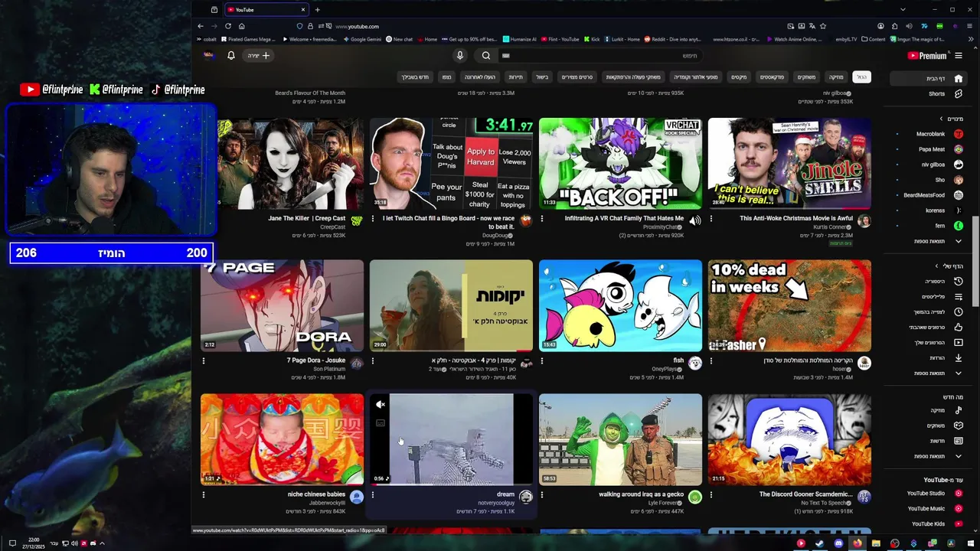Select the חדש בשבילך filter chip

point(415,77)
